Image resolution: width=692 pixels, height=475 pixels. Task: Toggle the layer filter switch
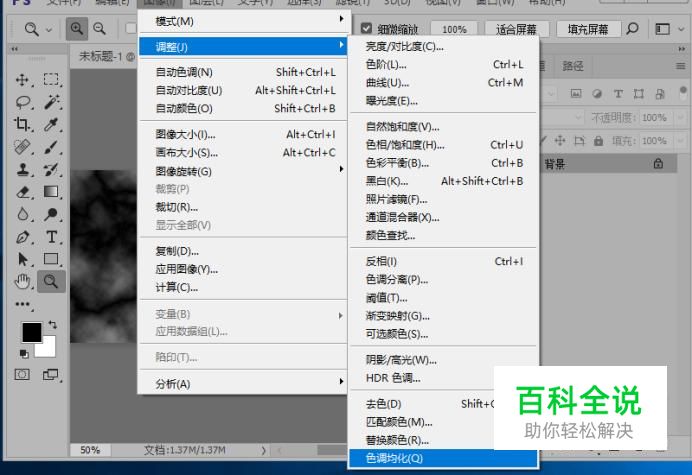pyautogui.click(x=683, y=93)
